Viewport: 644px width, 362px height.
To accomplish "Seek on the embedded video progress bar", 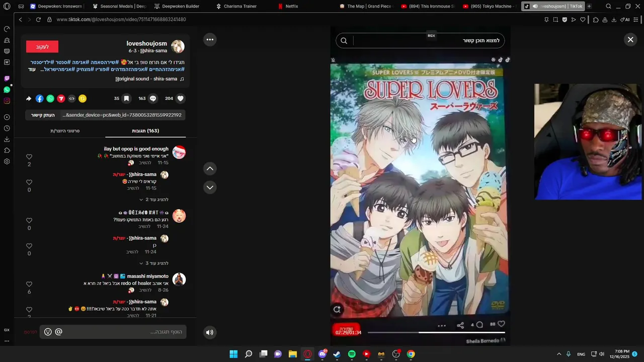I will point(436,332).
